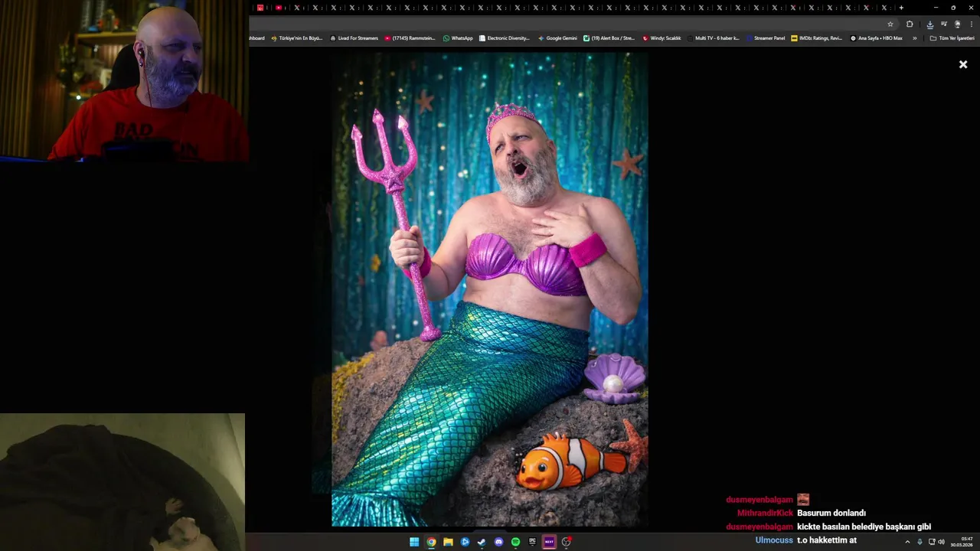Open Epic Games Launcher from the taskbar
Screen dimensions: 980x551
click(532, 542)
